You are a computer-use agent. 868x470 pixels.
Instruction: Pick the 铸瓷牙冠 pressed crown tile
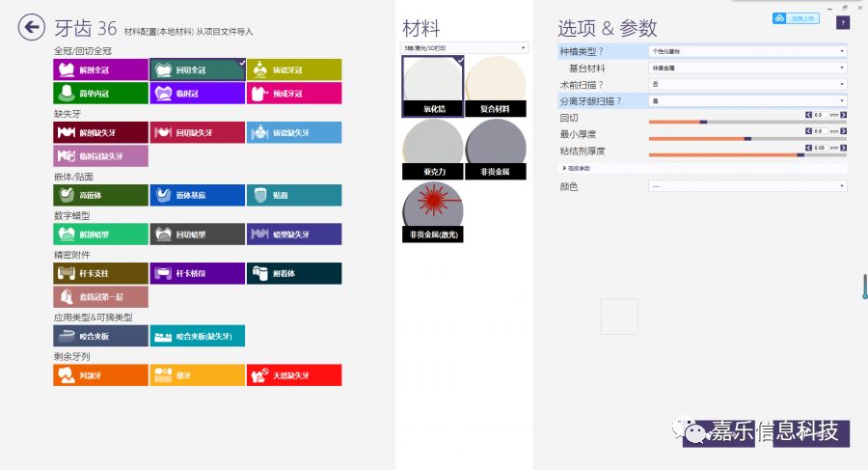[x=294, y=69]
